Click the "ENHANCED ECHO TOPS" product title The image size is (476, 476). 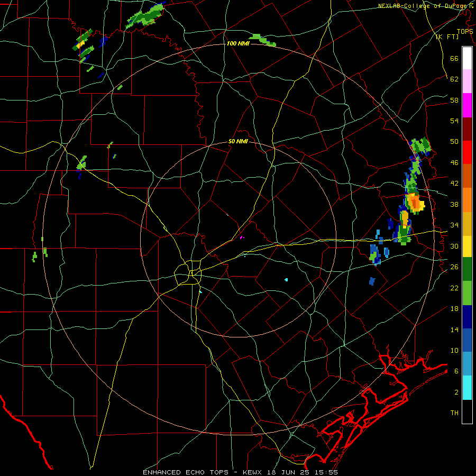coord(186,472)
